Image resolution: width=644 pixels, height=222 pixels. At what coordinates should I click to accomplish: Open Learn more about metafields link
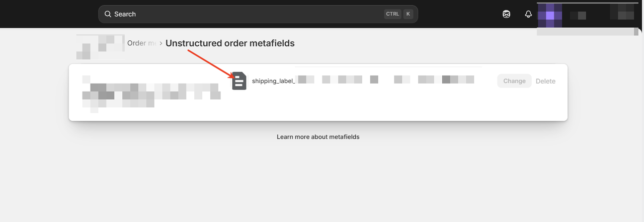(x=318, y=137)
